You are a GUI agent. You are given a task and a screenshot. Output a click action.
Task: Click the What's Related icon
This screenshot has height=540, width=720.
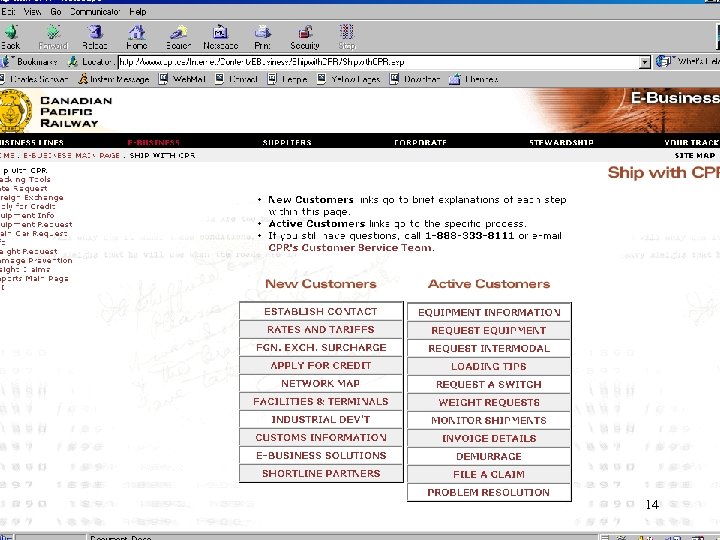[664, 61]
